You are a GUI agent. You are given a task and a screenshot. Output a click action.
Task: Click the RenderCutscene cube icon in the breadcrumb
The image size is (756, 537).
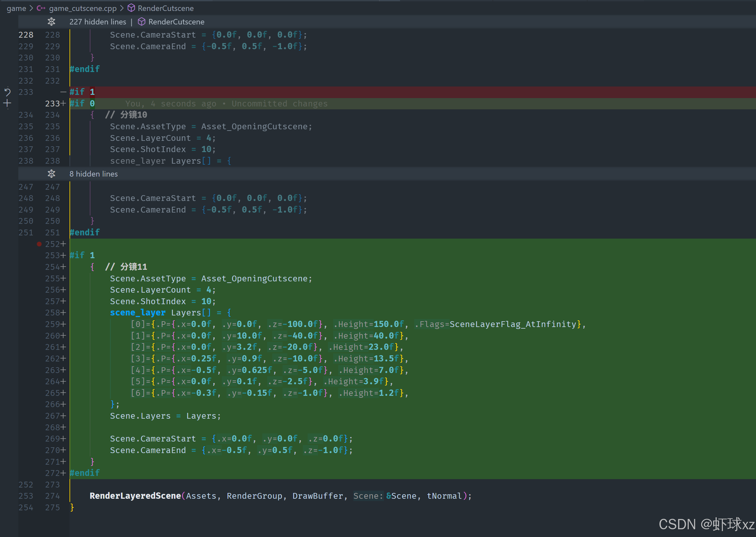tap(131, 8)
